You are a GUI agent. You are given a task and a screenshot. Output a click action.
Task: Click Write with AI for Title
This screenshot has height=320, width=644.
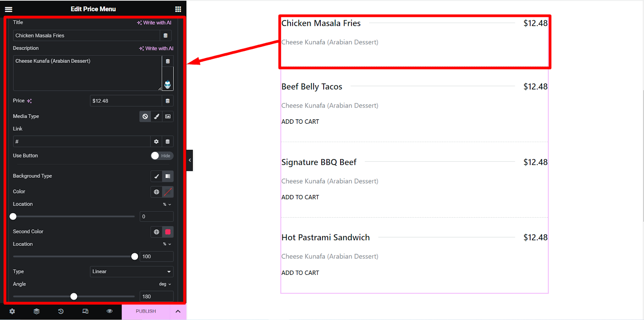click(154, 23)
